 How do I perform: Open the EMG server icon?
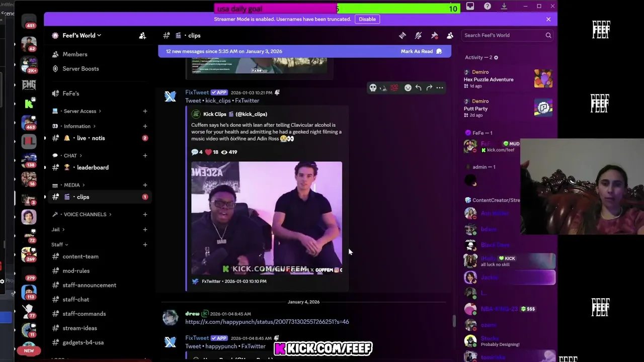point(29,85)
